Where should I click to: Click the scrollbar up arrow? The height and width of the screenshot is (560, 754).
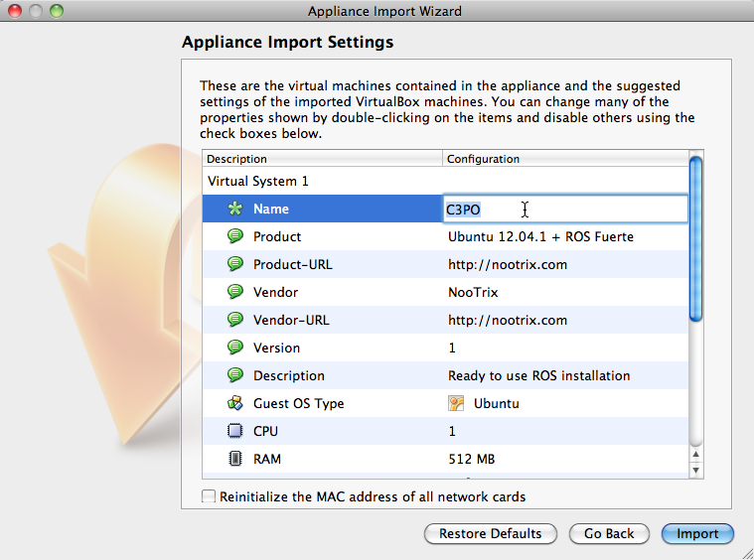tap(695, 454)
